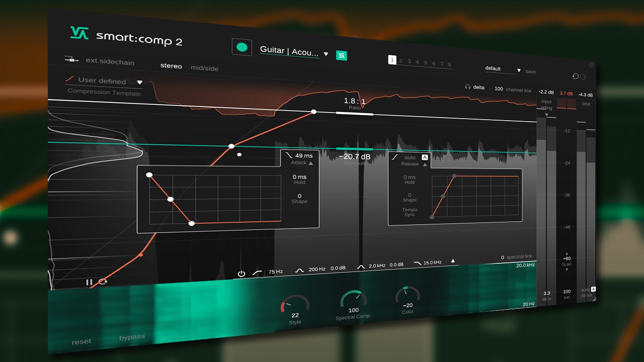Select the 75 Hz low-cut filter icon
Image resolution: width=644 pixels, height=362 pixels.
(258, 272)
